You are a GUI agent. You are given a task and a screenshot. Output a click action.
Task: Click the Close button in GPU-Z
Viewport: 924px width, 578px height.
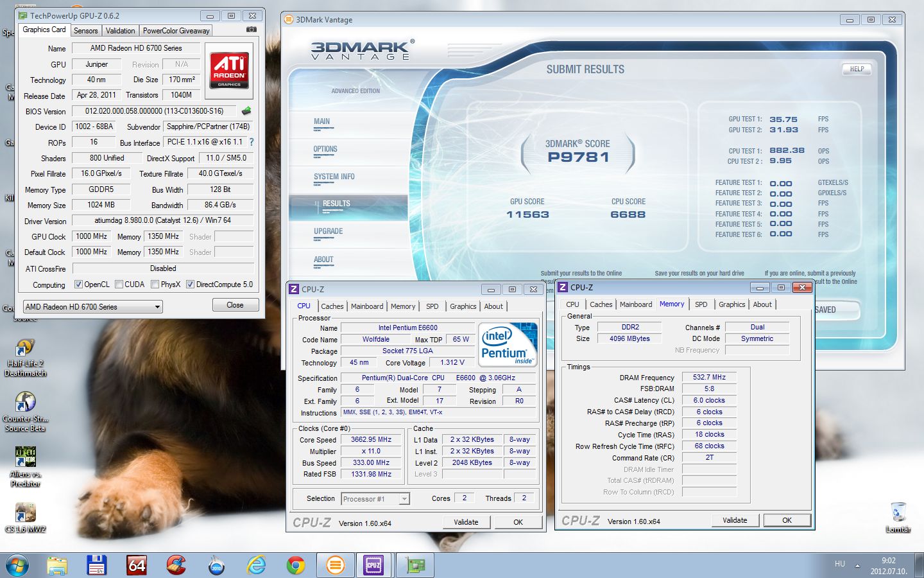click(235, 305)
